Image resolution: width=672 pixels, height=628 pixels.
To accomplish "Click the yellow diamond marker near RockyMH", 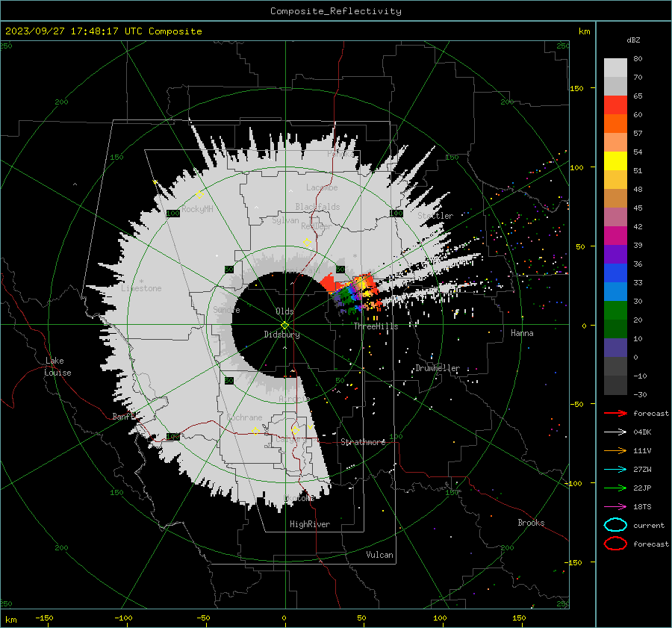I will click(199, 195).
